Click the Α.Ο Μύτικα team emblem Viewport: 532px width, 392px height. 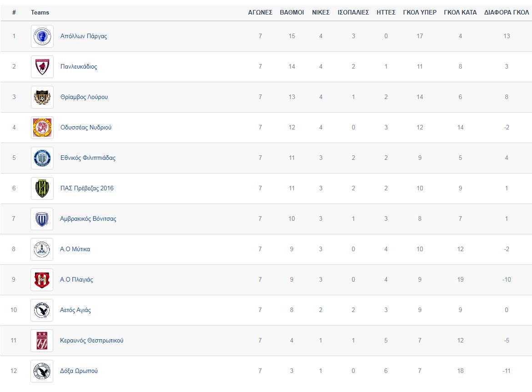tap(42, 249)
